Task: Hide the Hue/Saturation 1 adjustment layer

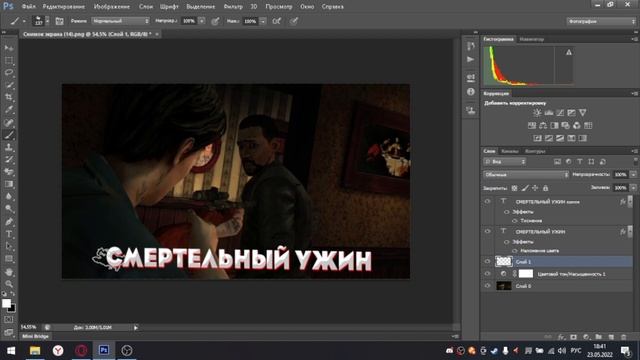Action: point(487,273)
